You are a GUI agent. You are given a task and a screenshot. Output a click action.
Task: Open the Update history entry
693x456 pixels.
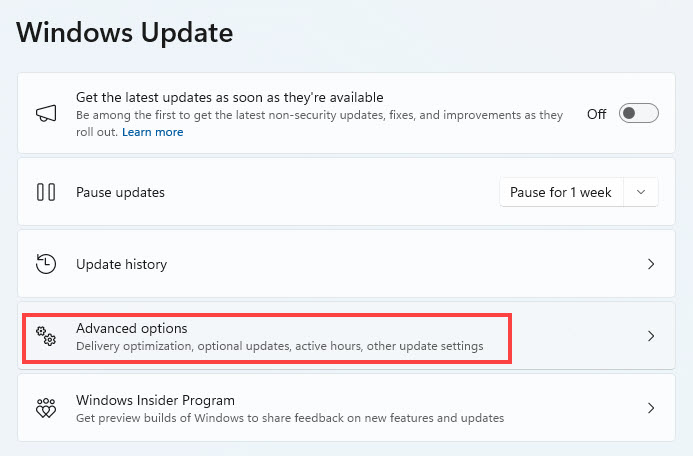point(346,264)
